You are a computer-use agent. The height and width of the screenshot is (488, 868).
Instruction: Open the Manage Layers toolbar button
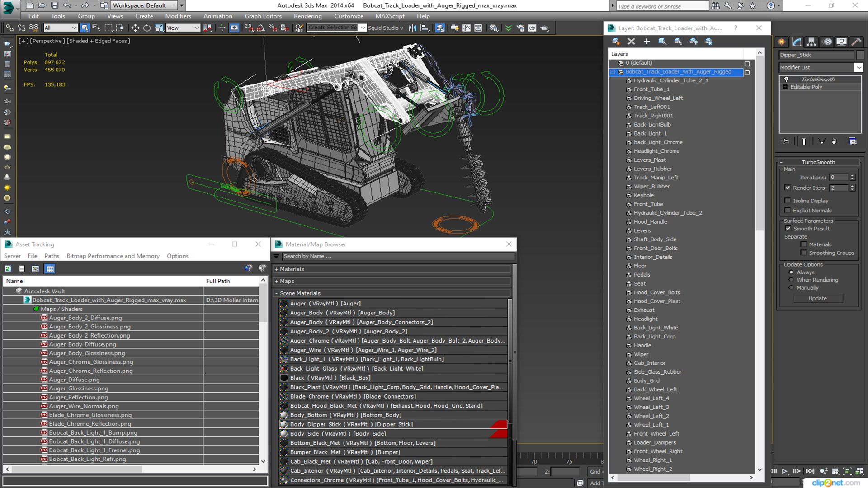440,28
